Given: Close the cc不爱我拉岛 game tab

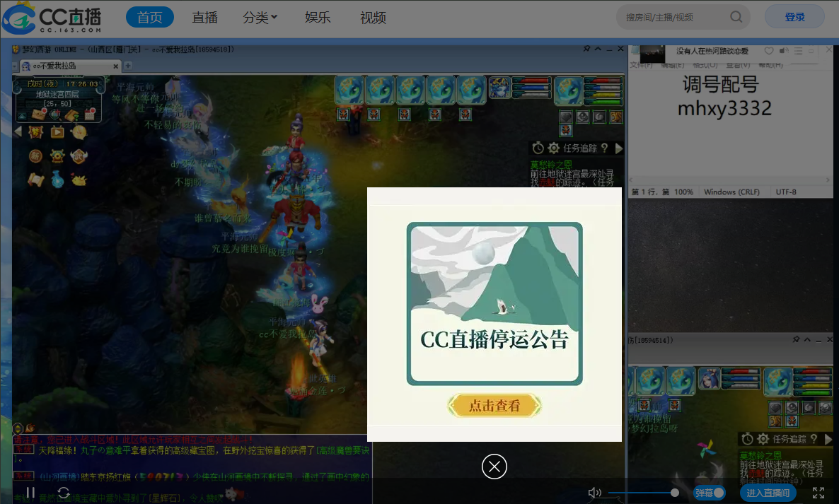Looking at the screenshot, I should [115, 66].
